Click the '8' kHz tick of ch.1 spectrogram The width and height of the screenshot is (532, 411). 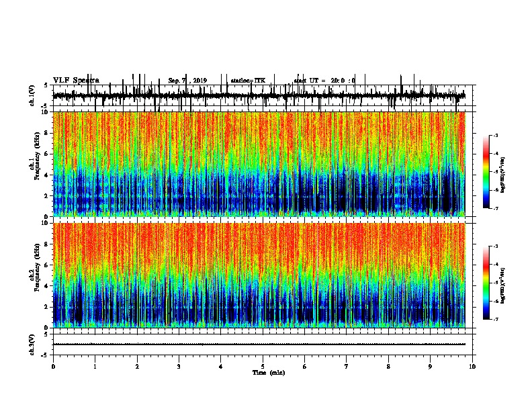click(x=47, y=133)
